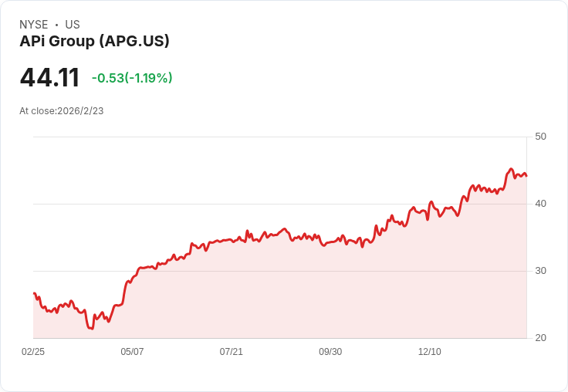Viewport: 568px width, 392px height.
Task: Select the NYSE exchange label
Action: 33,25
